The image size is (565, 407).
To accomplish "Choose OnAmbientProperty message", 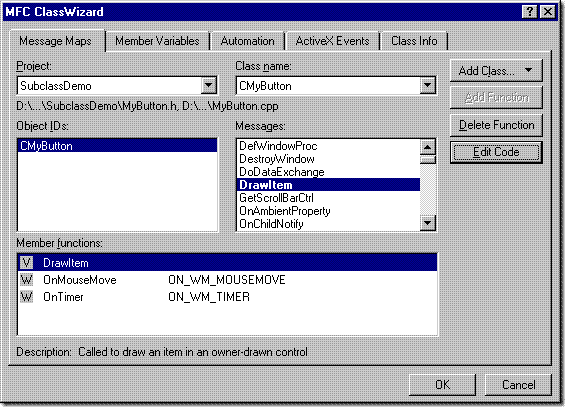I will click(328, 211).
